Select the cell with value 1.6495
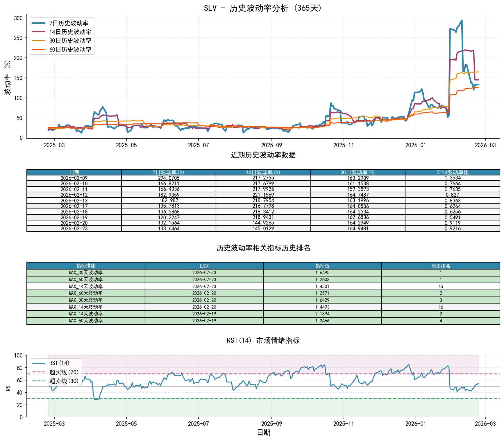 (322, 273)
